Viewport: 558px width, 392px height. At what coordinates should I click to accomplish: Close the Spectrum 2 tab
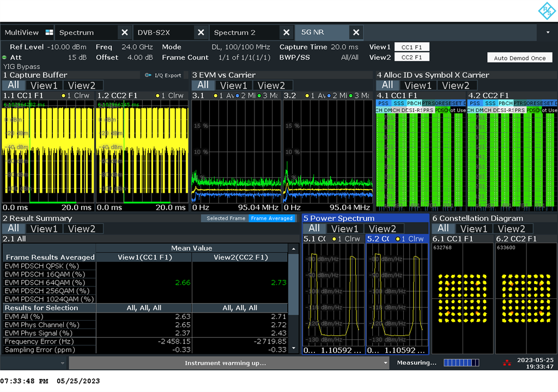[287, 32]
